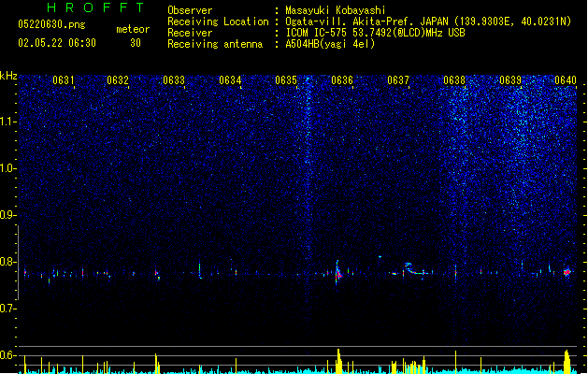Click the 'Receiver' field label
Image resolution: width=588 pixels, height=374 pixels.
tap(190, 33)
